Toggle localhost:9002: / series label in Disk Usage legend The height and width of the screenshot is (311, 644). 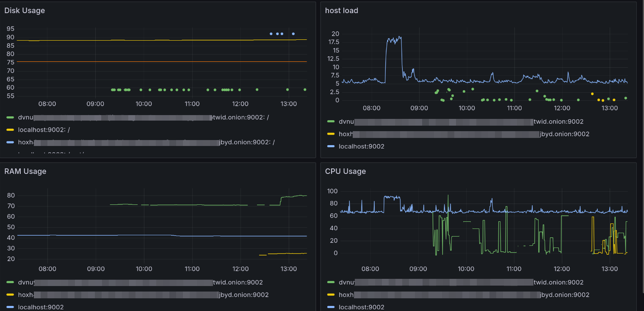[x=43, y=130]
